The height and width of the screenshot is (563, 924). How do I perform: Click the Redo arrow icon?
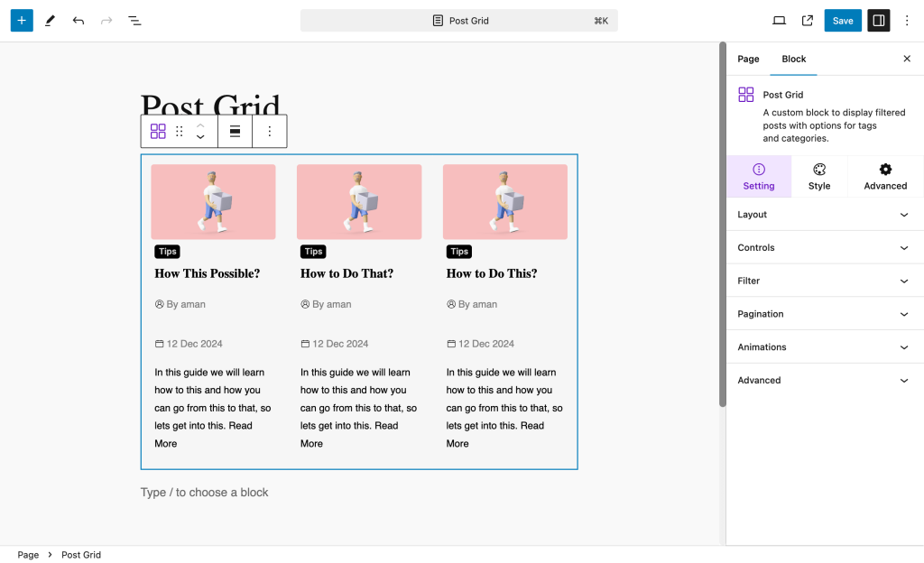106,20
